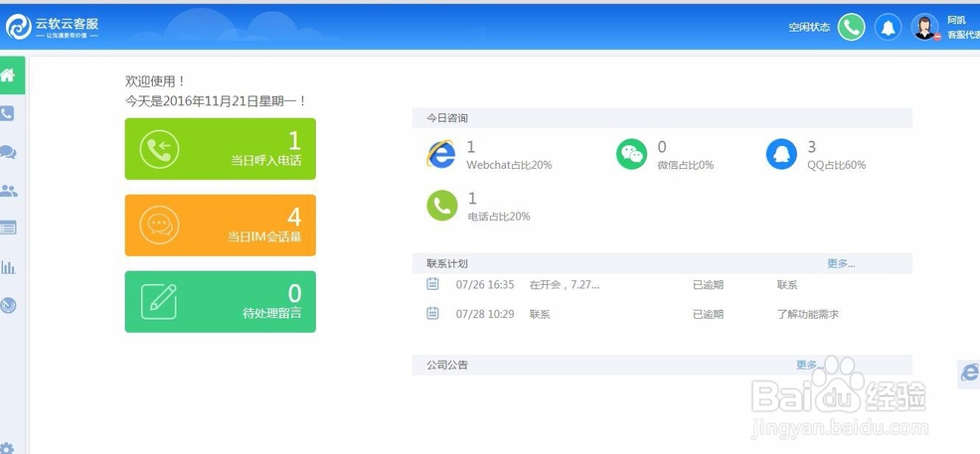Click the green phone status icon in header
Screen dimensions: 980x454
(x=851, y=27)
